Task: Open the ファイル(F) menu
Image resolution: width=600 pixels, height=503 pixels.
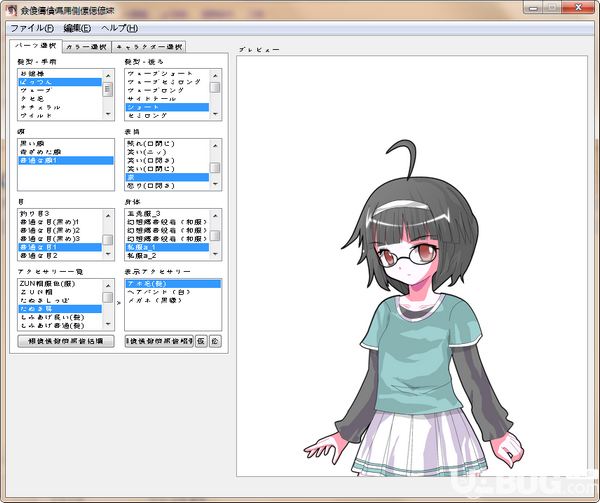Action: [x=32, y=28]
